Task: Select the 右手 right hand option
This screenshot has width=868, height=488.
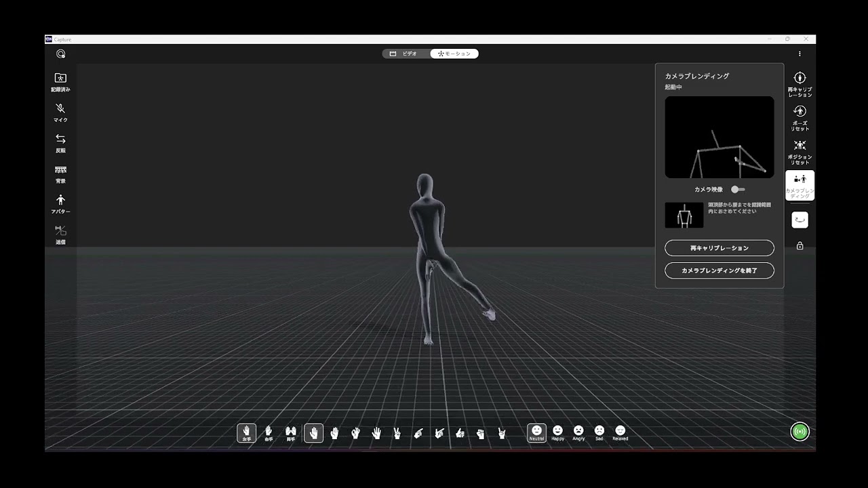Action: point(269,433)
